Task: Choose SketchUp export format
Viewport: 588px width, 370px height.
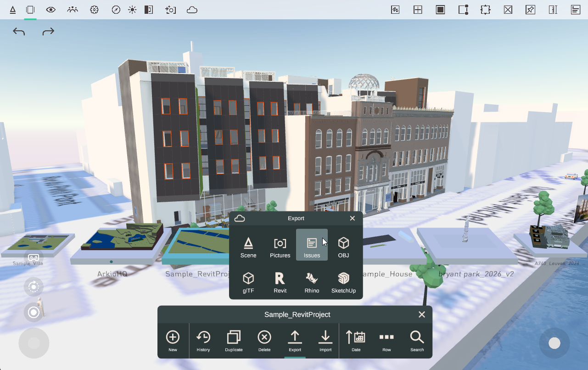Action: point(343,283)
